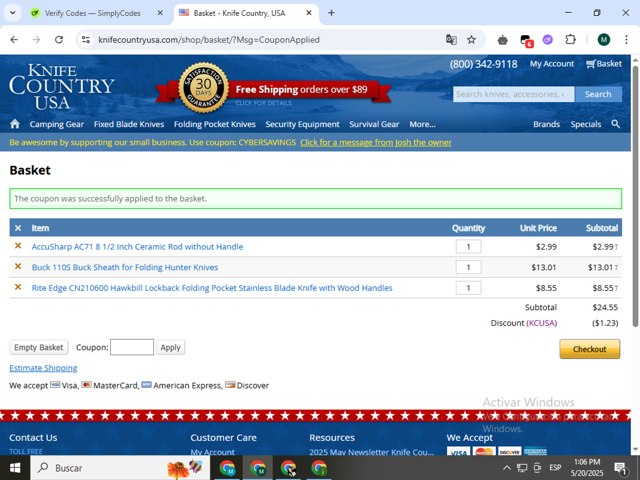Expand the More... menu
640x480 pixels.
(x=422, y=124)
